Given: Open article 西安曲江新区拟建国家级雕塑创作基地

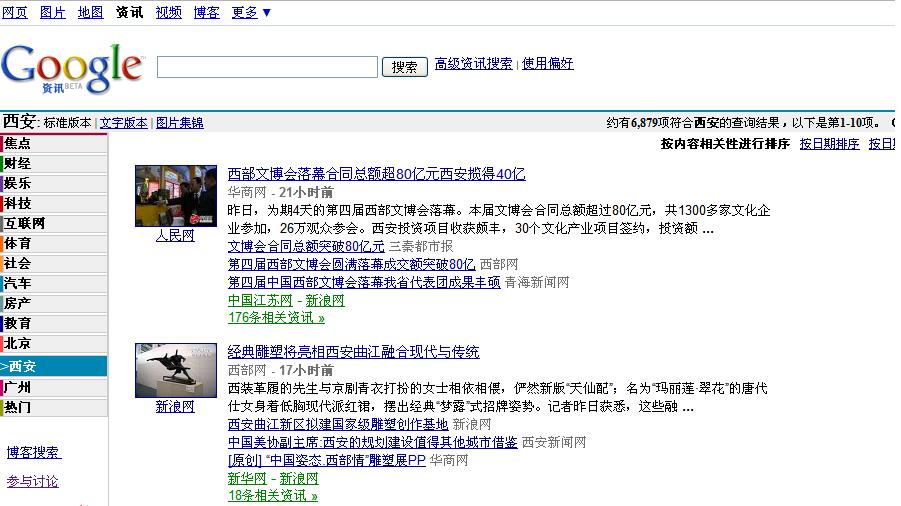Looking at the screenshot, I should (338, 424).
